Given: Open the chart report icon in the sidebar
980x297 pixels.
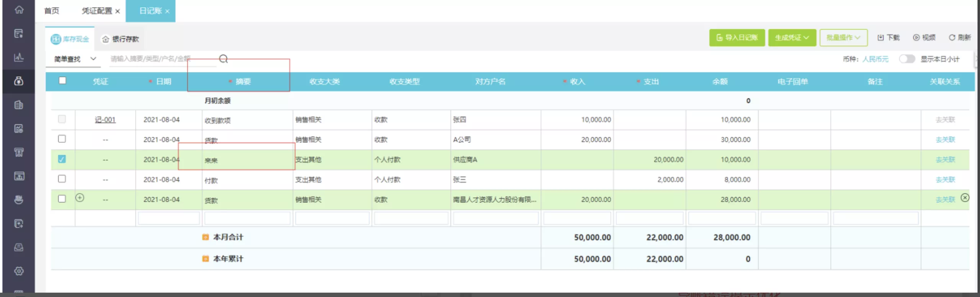Looking at the screenshot, I should pos(19,57).
